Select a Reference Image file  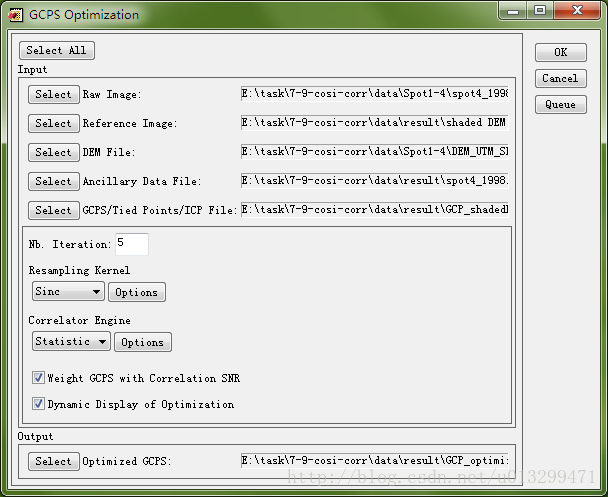[54, 124]
